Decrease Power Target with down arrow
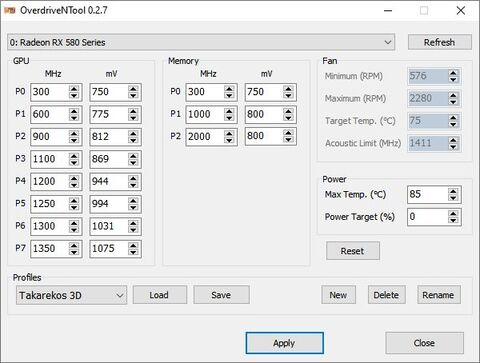 453,221
